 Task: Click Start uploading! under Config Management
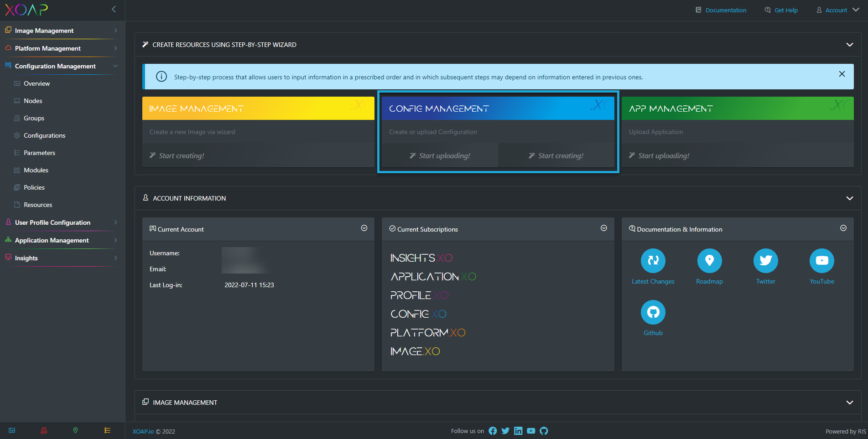coord(440,155)
